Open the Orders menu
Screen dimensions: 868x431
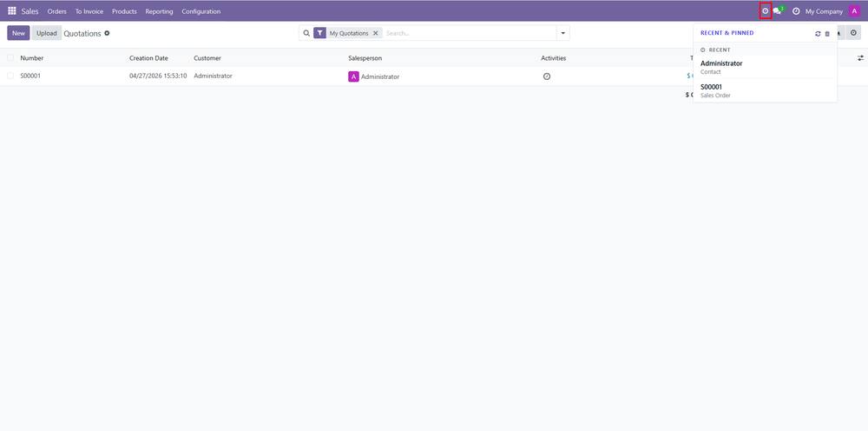[57, 11]
